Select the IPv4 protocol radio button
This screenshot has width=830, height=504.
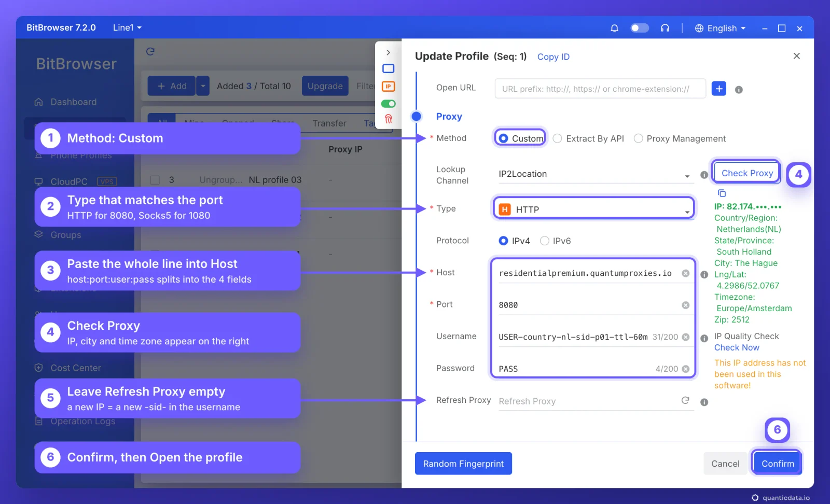coord(503,241)
